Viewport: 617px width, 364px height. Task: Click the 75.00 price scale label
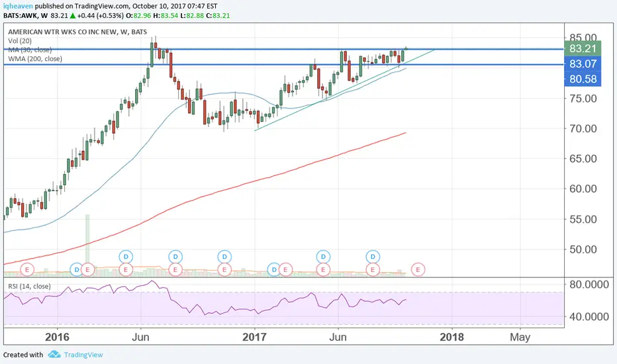583,99
